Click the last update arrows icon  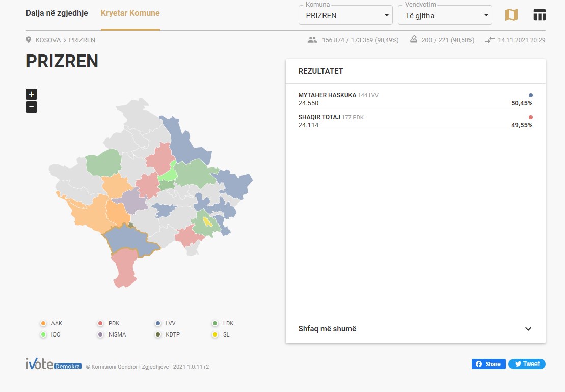coord(489,40)
